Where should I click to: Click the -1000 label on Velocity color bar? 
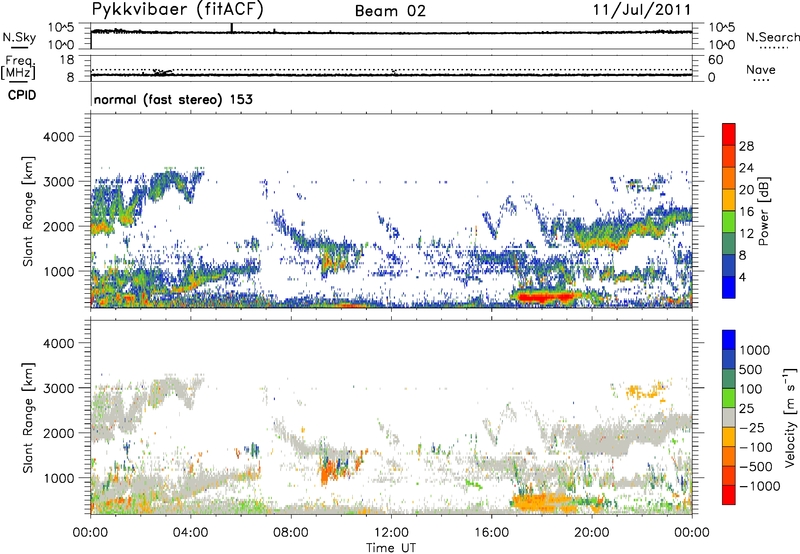coord(759,486)
